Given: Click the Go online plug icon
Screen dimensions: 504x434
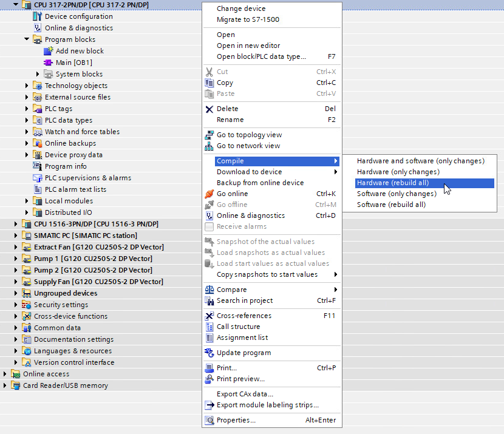Looking at the screenshot, I should 209,194.
